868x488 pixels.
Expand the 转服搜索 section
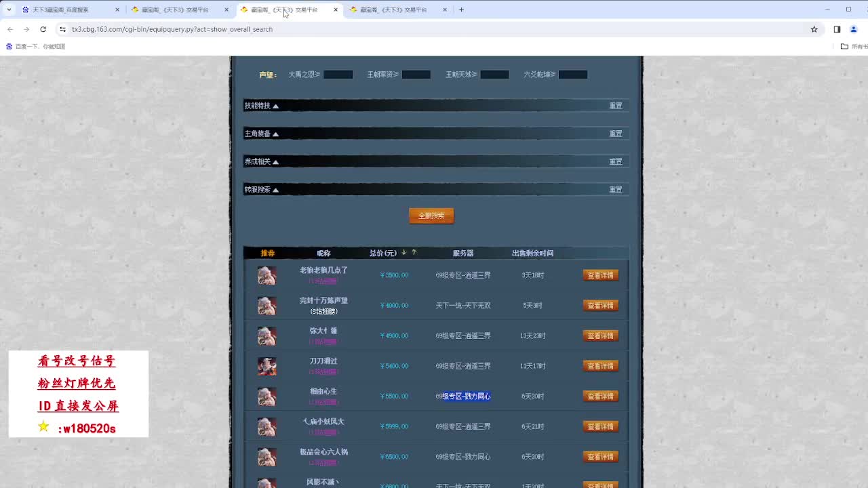pyautogui.click(x=261, y=190)
